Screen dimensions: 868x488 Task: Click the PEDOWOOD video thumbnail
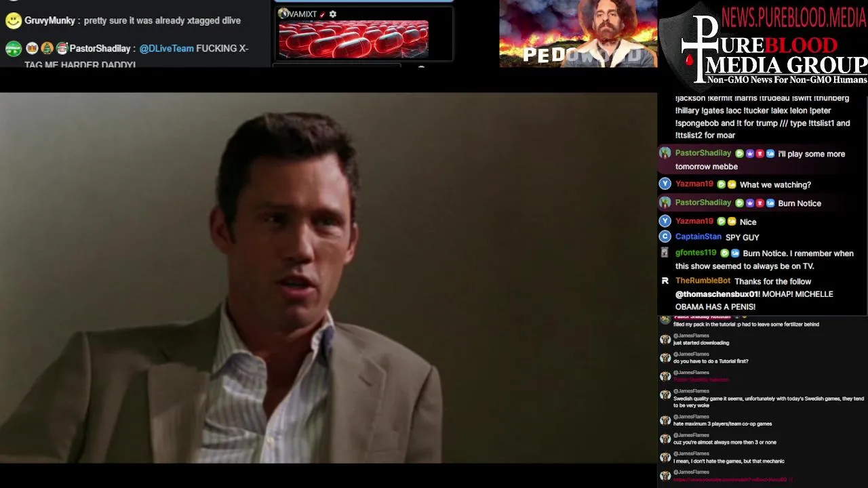click(x=578, y=33)
